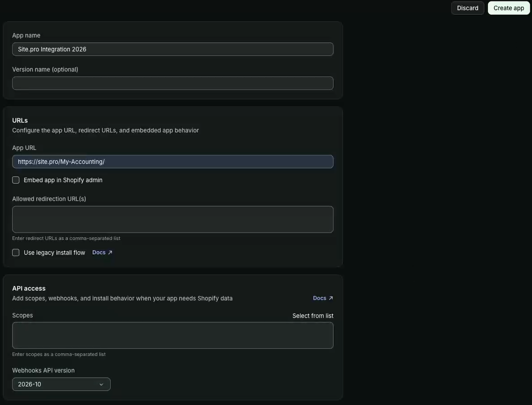Click the 'Add scopes, webhooks' description text
The width and height of the screenshot is (532, 405).
pos(123,299)
